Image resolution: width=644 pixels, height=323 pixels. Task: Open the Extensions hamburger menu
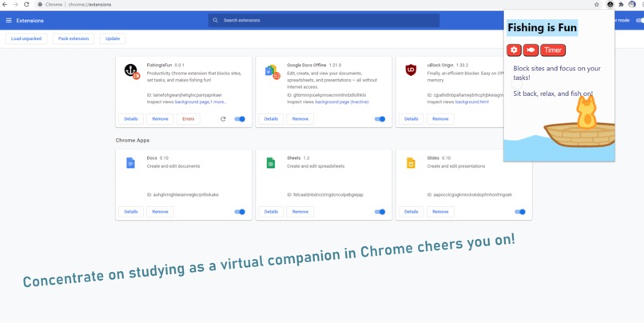[9, 21]
